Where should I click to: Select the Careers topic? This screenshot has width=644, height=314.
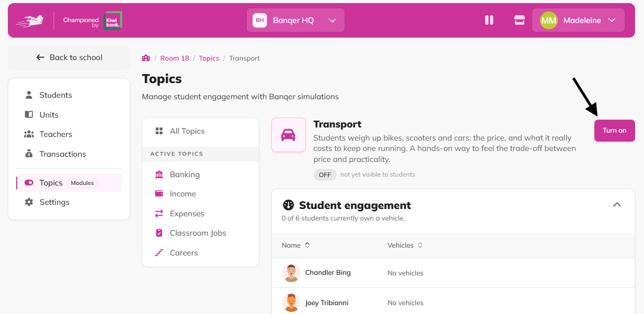point(201,253)
